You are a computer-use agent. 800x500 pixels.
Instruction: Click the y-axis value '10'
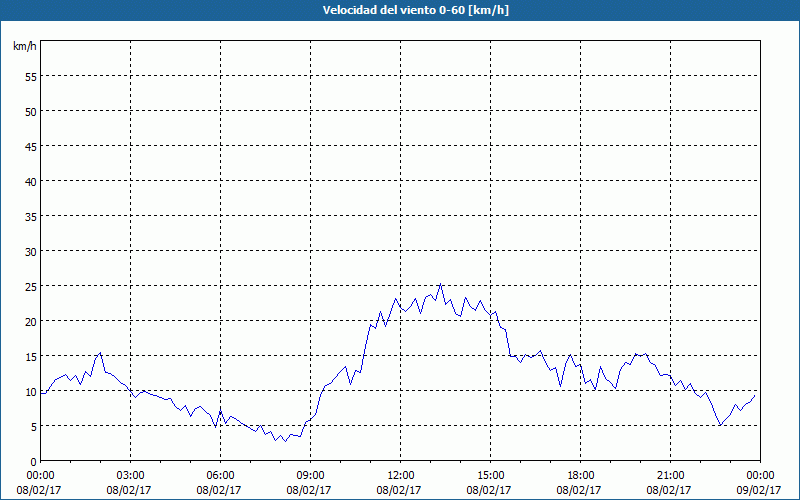click(31, 392)
